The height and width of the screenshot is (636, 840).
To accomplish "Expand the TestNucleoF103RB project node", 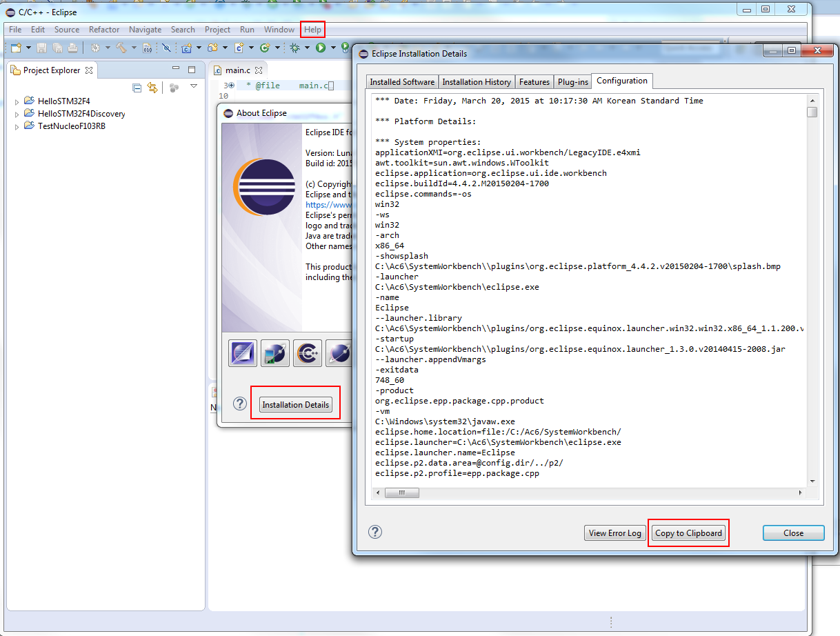I will [17, 126].
